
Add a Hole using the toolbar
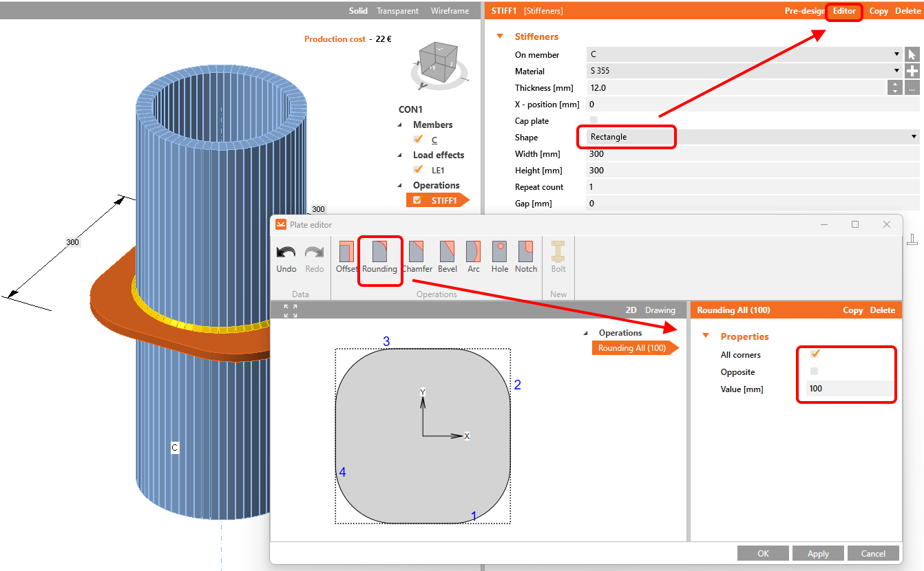tap(500, 252)
